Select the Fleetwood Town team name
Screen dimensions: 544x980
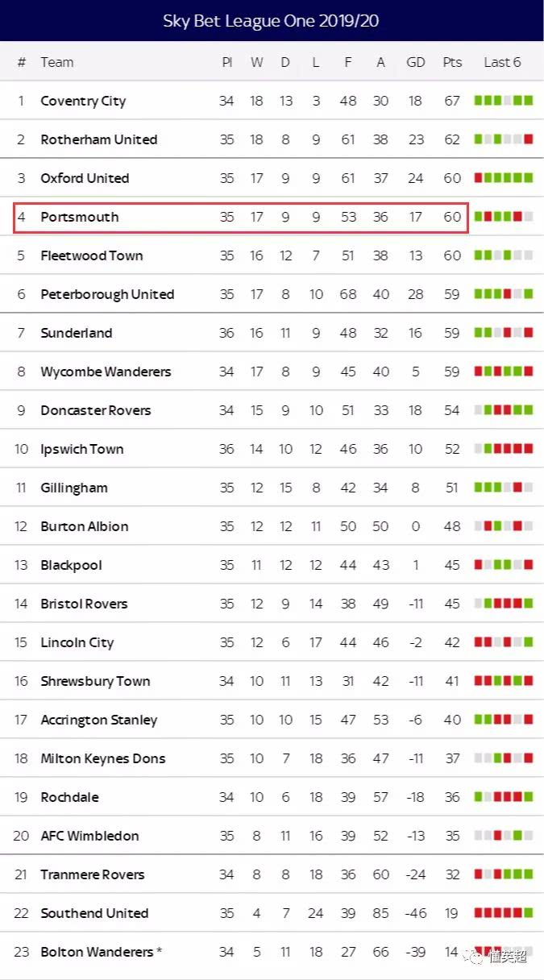92,255
